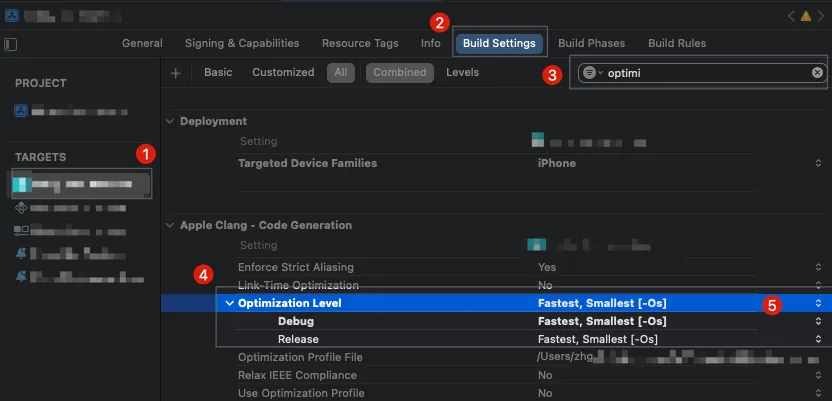Toggle the sidebar panel icon
832x401 pixels.
11,44
